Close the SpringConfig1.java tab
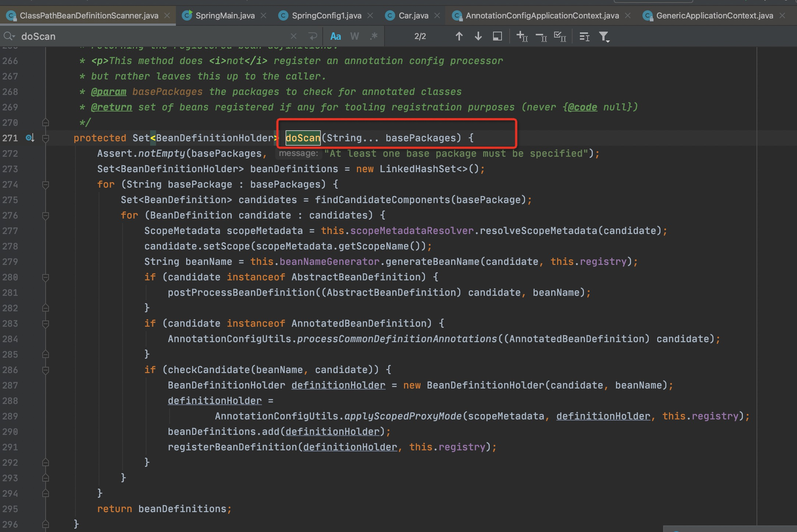Viewport: 797px width, 532px height. 370,15
